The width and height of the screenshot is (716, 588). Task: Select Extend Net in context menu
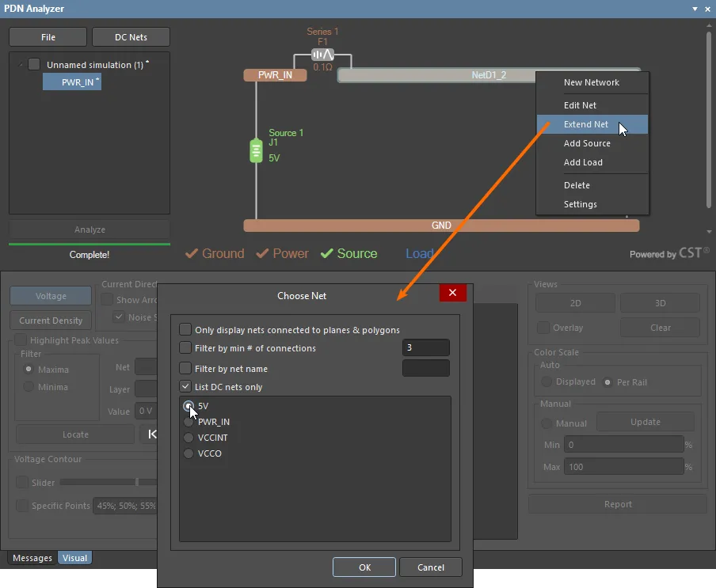click(x=592, y=124)
